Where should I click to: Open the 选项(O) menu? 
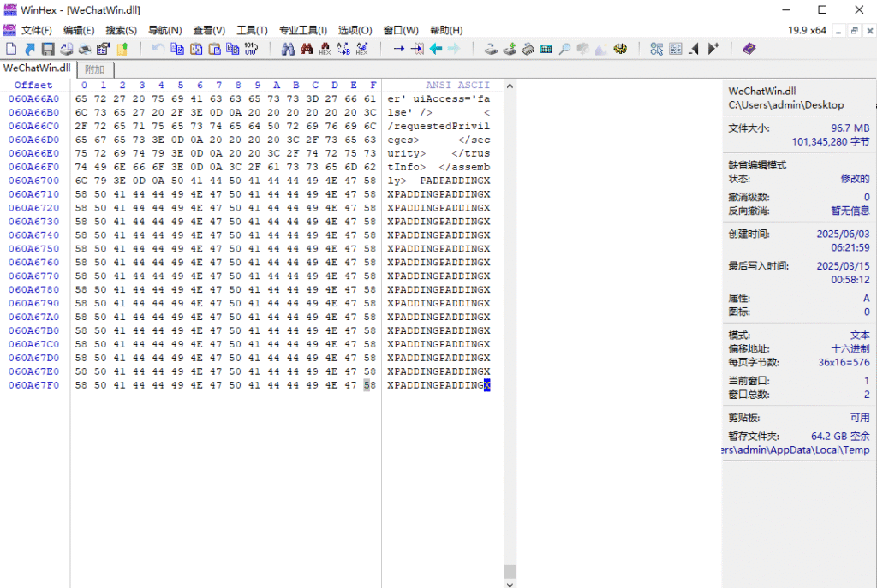point(355,30)
